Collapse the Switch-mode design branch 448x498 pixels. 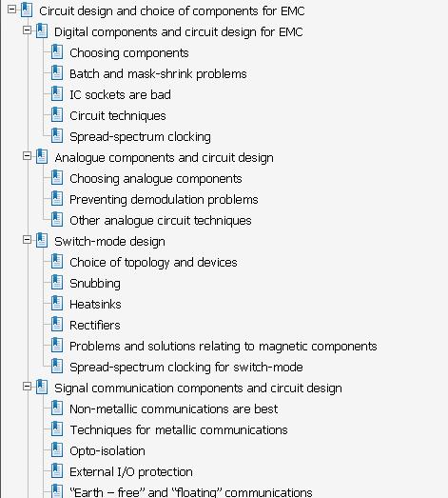[27, 240]
